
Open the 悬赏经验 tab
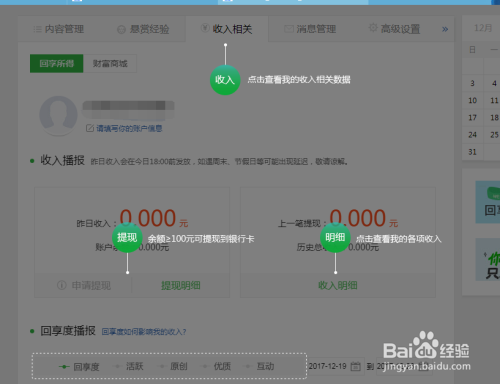(143, 29)
